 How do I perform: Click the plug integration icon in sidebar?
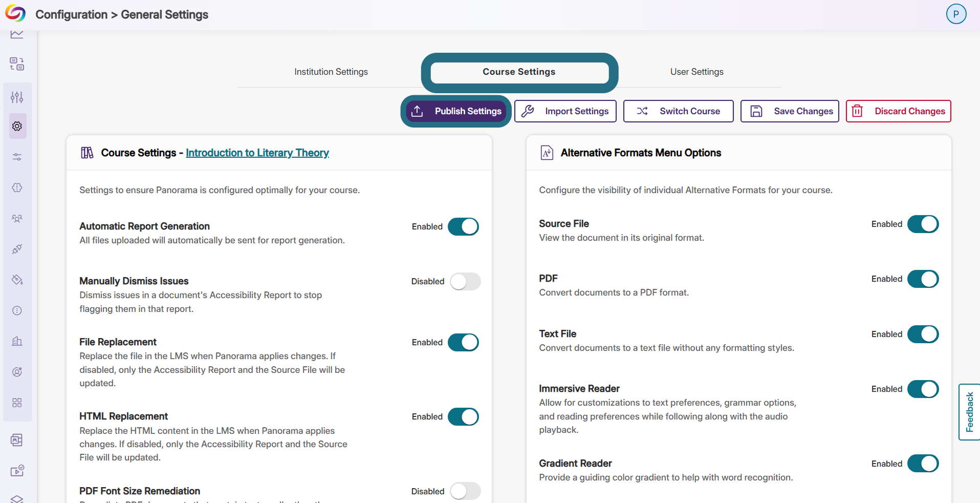pos(17,249)
